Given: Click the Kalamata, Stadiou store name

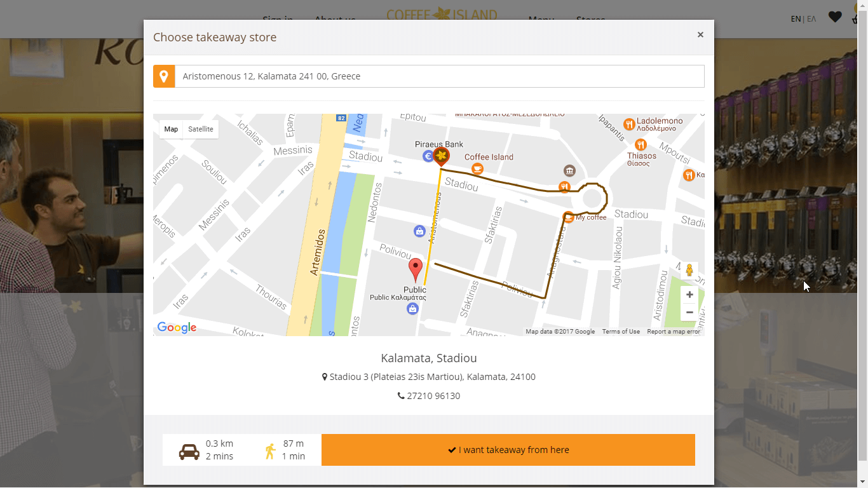Looking at the screenshot, I should (x=429, y=358).
